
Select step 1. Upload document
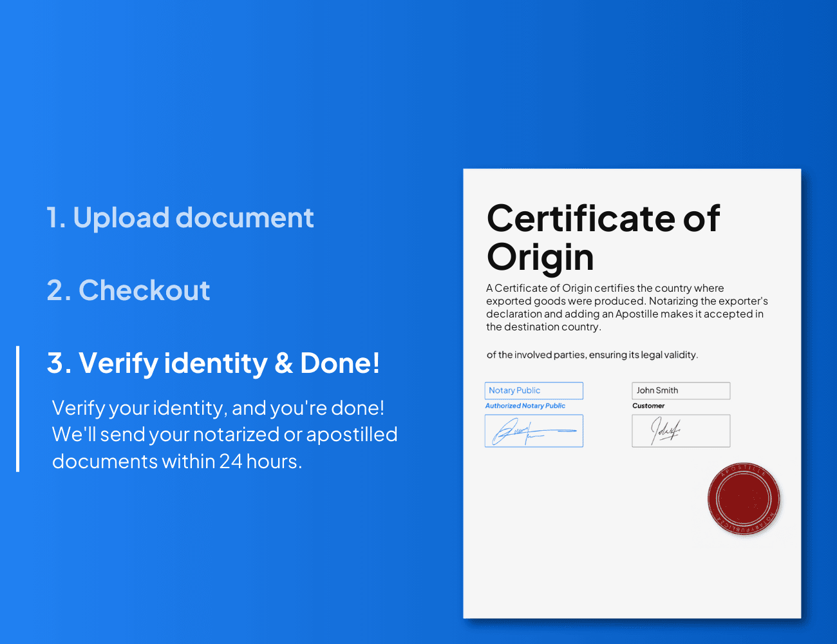180,218
